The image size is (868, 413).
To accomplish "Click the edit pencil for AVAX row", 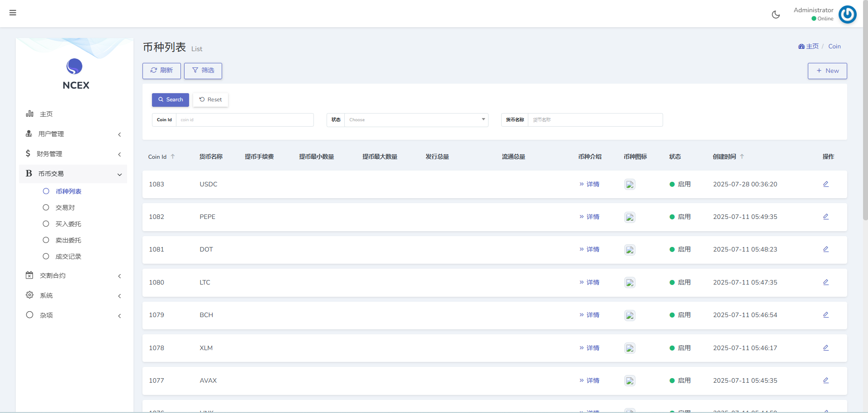I will pyautogui.click(x=825, y=380).
